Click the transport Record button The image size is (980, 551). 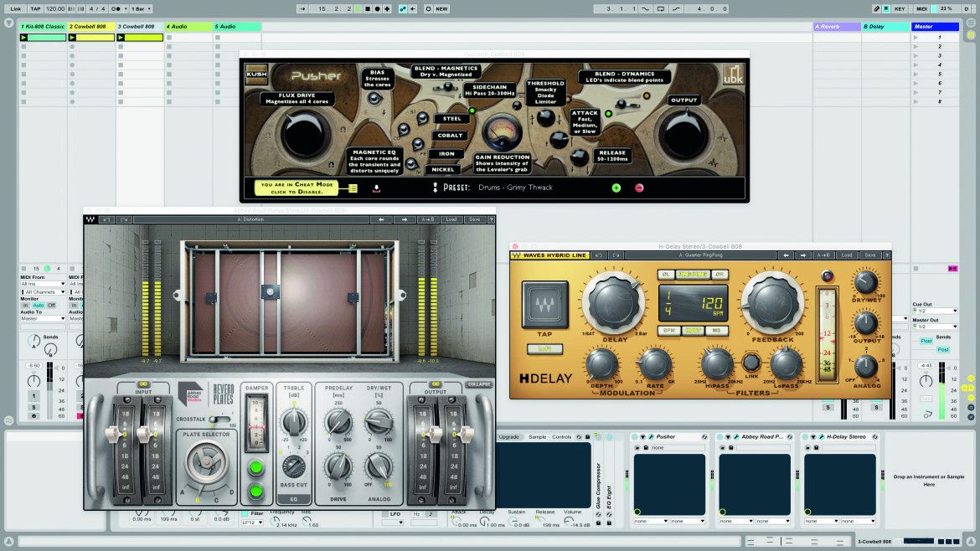pos(378,8)
